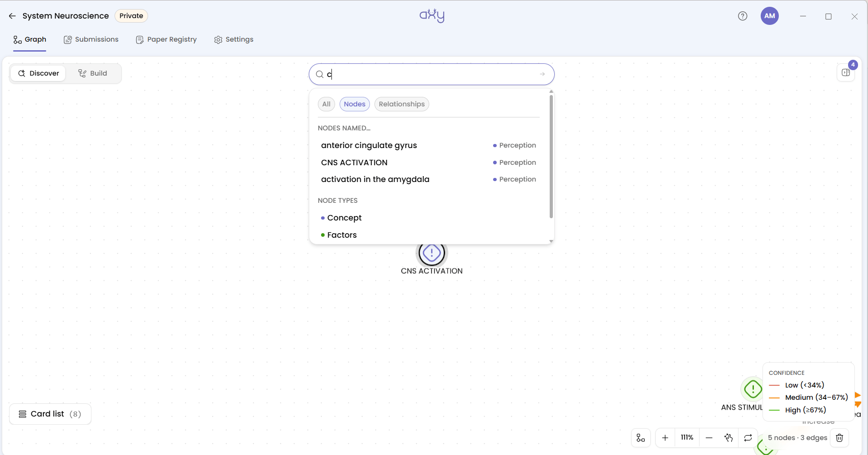868x455 pixels.
Task: Select the ANS STIMUL graph node
Action: click(x=753, y=389)
